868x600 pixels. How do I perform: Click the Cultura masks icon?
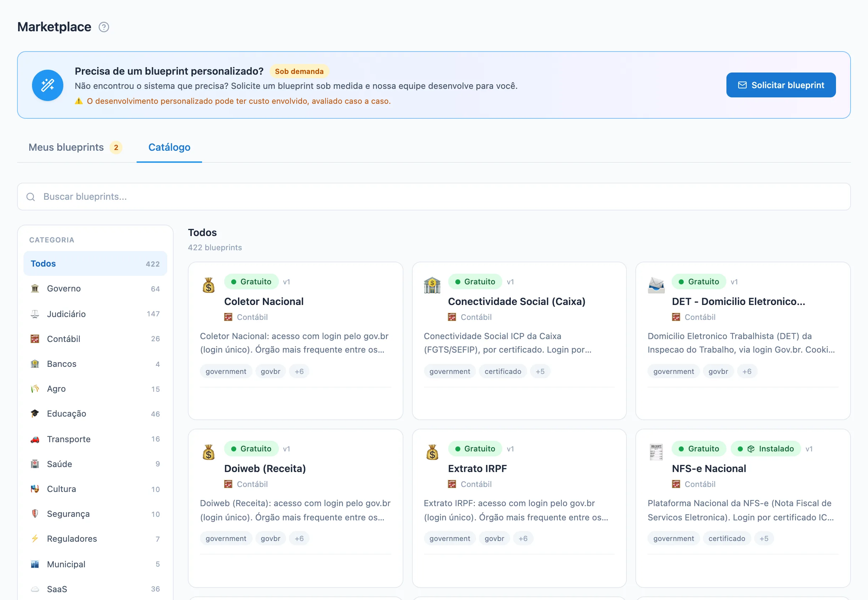pyautogui.click(x=35, y=489)
